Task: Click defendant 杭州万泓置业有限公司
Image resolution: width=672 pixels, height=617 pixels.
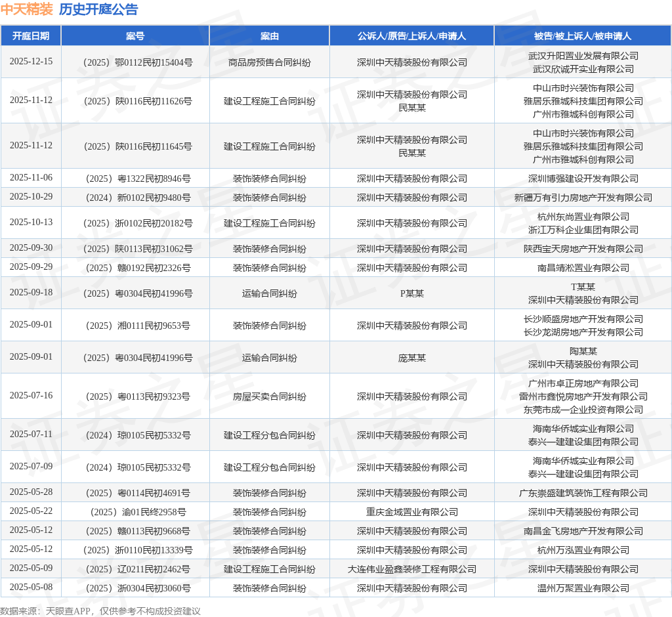Action: pyautogui.click(x=583, y=550)
